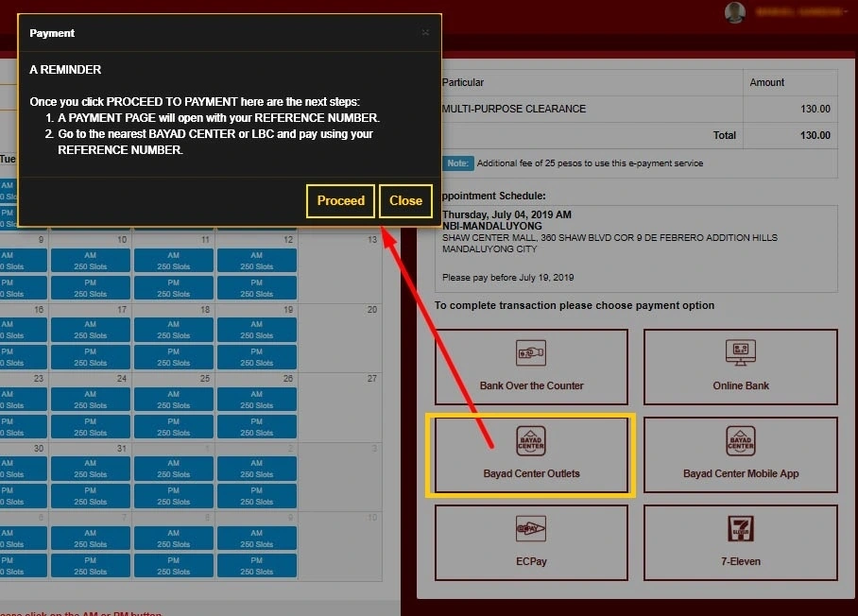Select PM 250 Slots for day 25
The width and height of the screenshot is (858, 616).
[174, 427]
